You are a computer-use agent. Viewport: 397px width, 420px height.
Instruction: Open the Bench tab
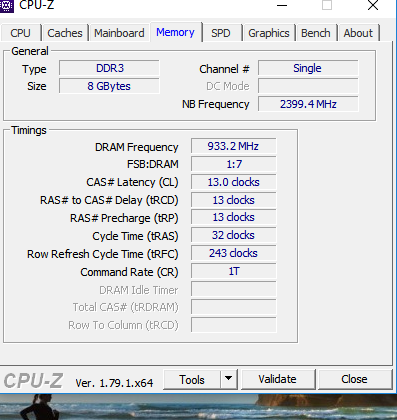316,33
